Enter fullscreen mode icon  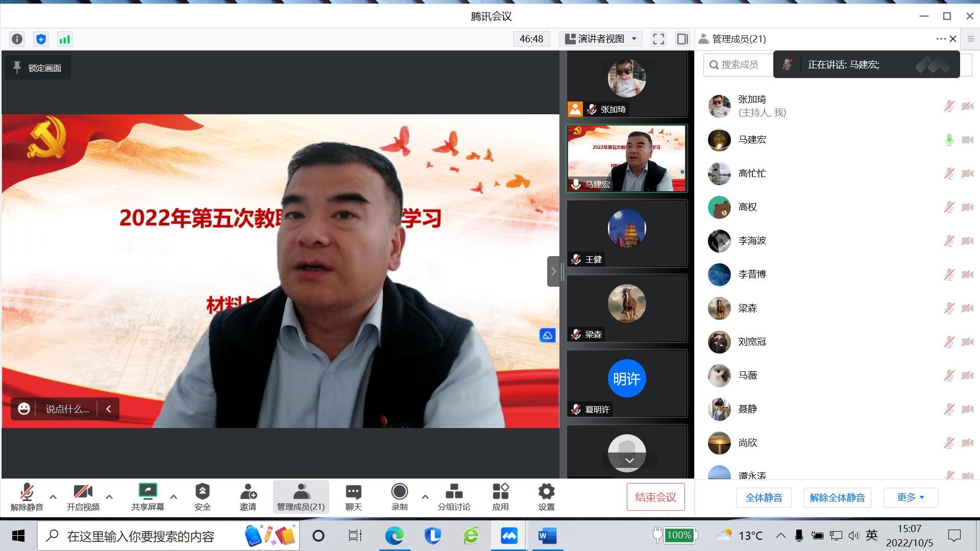tap(658, 39)
